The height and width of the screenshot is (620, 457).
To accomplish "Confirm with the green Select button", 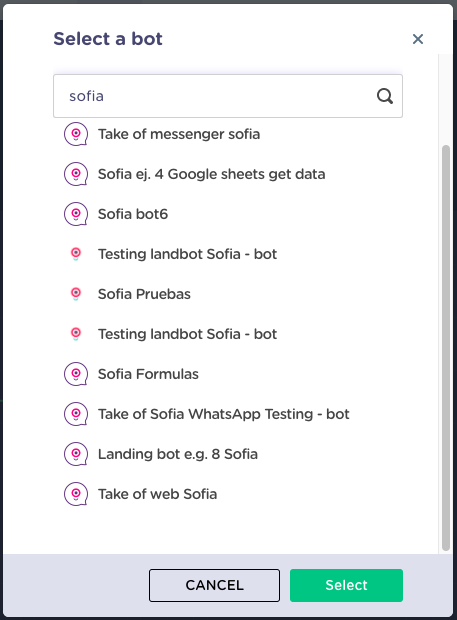I will coord(346,585).
